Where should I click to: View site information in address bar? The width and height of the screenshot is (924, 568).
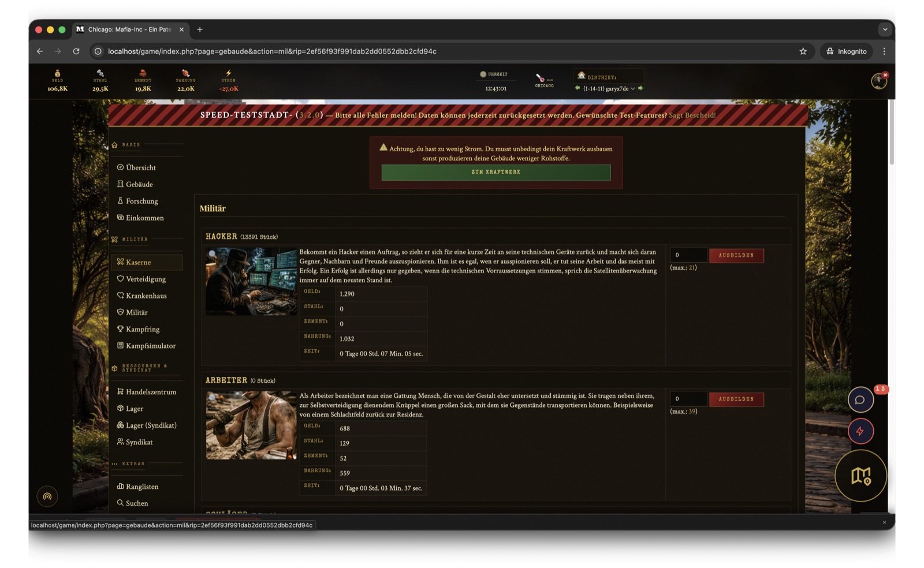(x=98, y=51)
